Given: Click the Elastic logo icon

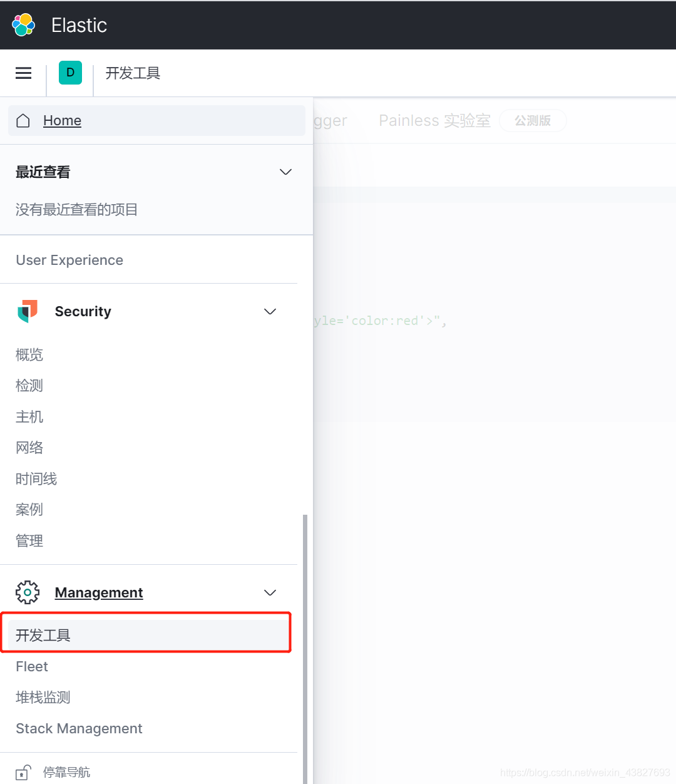Looking at the screenshot, I should coord(24,24).
